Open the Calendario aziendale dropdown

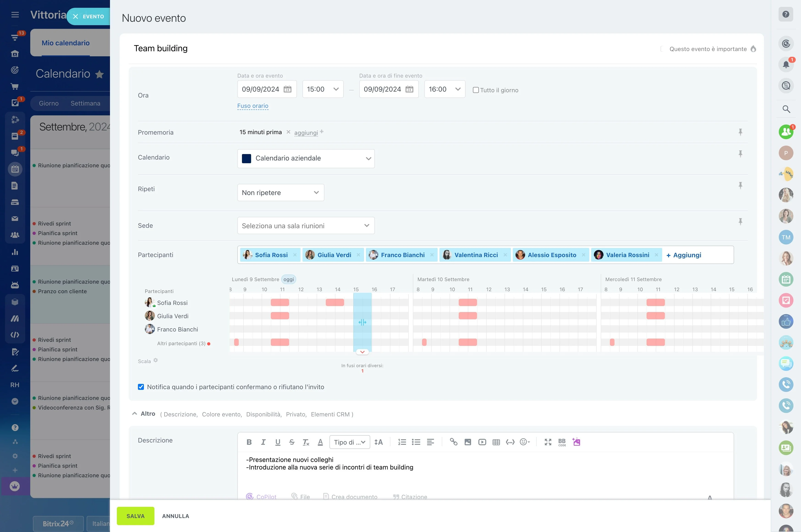[306, 158]
